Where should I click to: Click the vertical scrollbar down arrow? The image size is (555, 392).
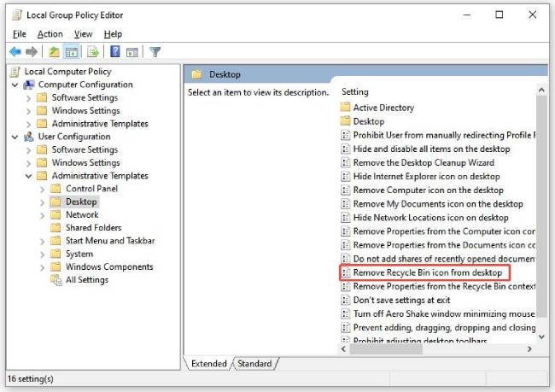pyautogui.click(x=541, y=336)
